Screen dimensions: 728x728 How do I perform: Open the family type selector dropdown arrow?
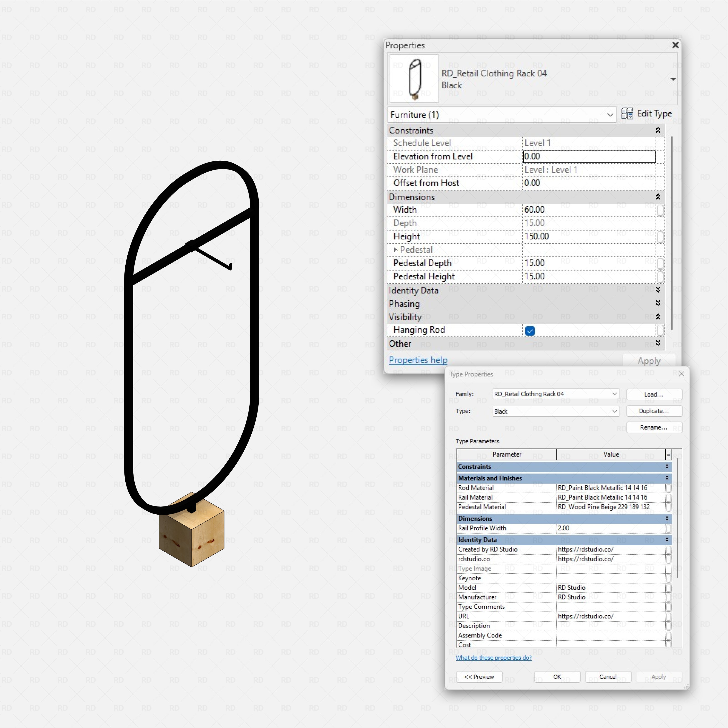tap(673, 79)
